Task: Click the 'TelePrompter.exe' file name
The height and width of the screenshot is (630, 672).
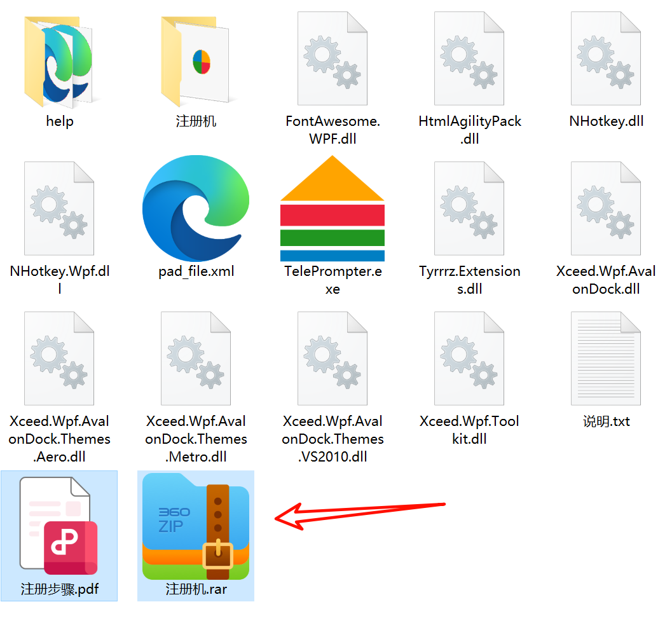Action: tap(333, 280)
